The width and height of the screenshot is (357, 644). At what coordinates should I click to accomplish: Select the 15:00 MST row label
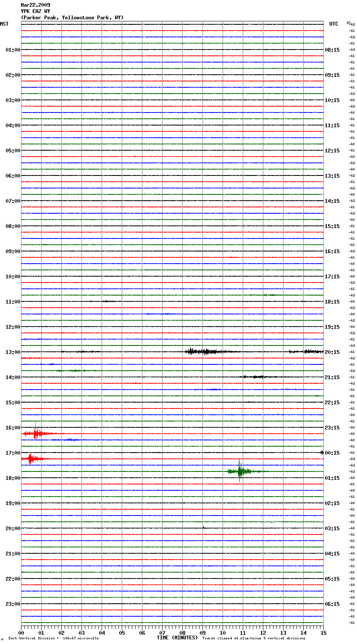click(x=13, y=403)
